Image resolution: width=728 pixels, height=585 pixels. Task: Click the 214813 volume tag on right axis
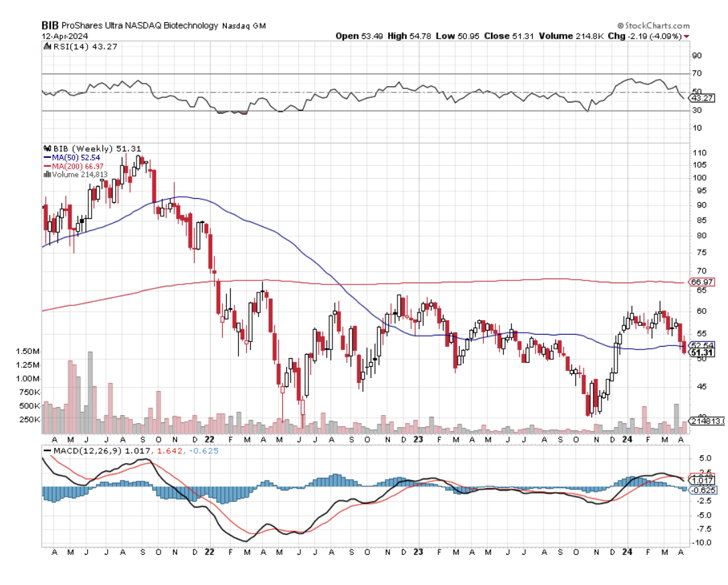click(x=707, y=421)
